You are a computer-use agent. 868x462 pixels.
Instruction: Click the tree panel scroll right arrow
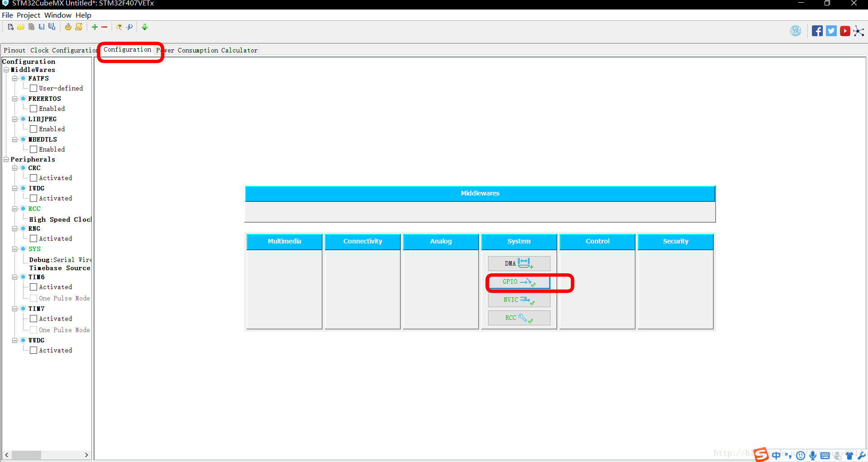pyautogui.click(x=86, y=455)
